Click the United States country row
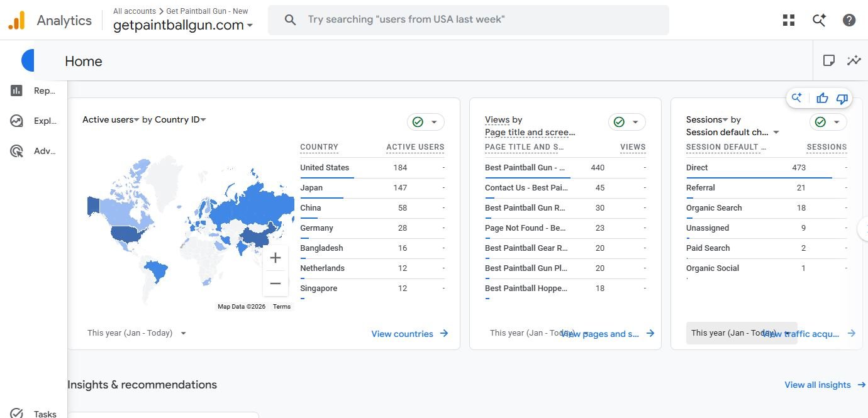 [x=372, y=168]
